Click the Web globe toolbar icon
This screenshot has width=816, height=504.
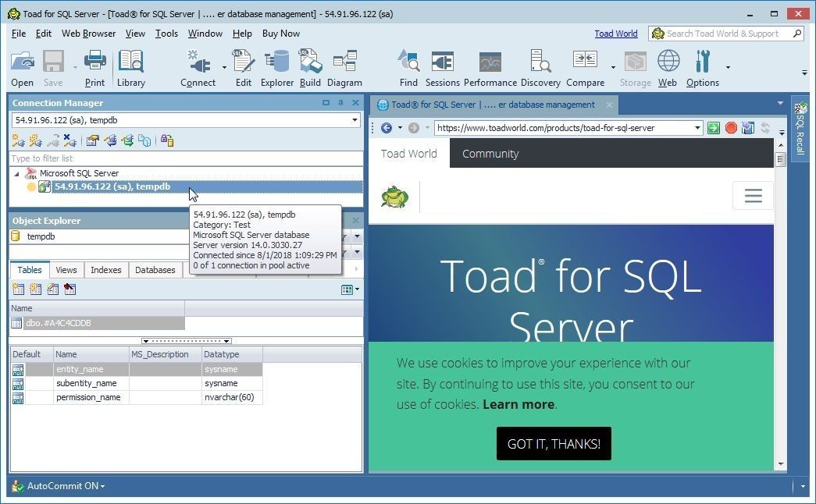coord(668,68)
